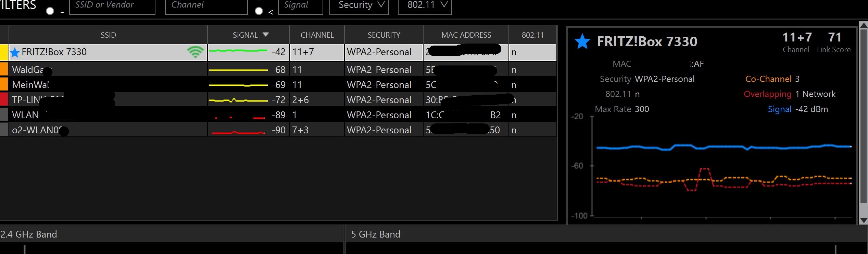
Task: Open the Security filter dropdown
Action: click(359, 6)
